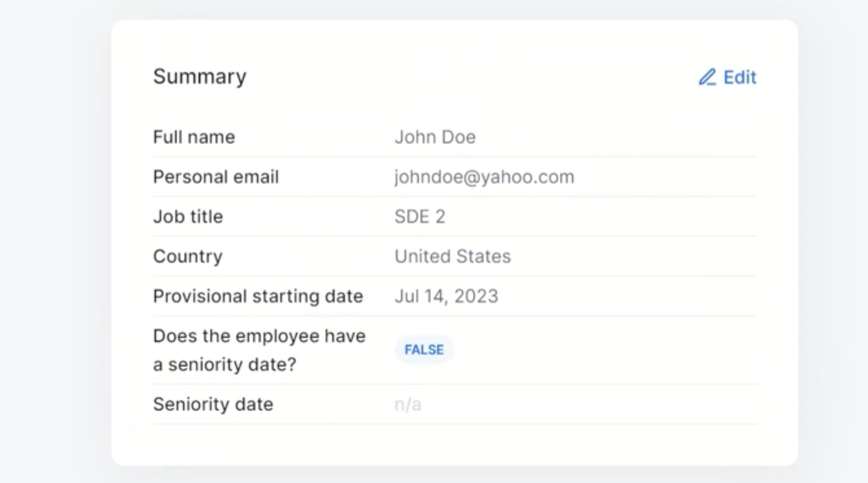Click the Full name row
Image resolution: width=868 pixels, height=483 pixels.
coord(455,137)
